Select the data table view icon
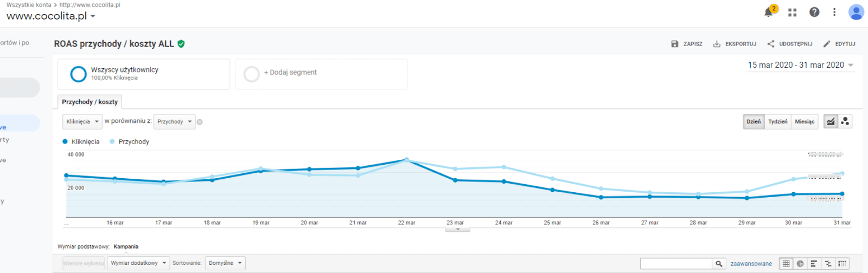 [786, 264]
